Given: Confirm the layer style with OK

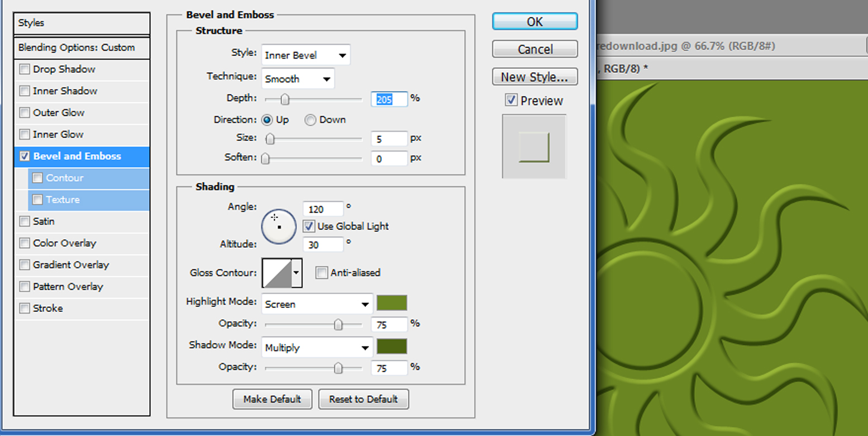Looking at the screenshot, I should [535, 21].
